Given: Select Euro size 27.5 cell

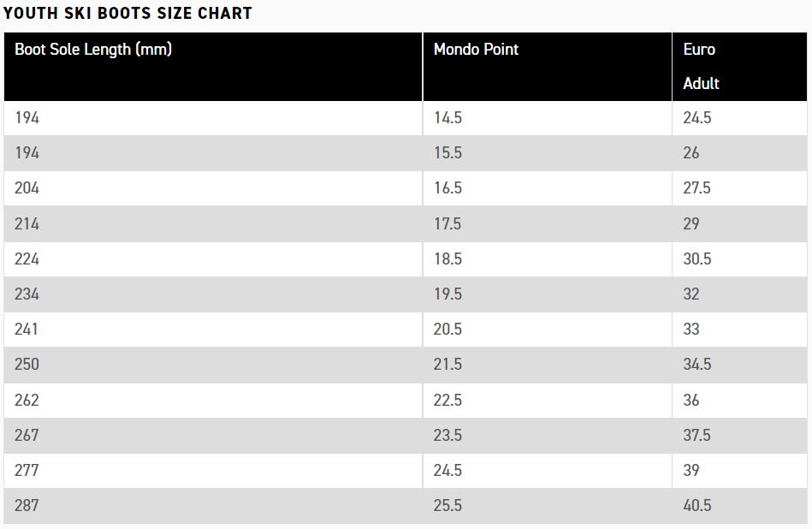Looking at the screenshot, I should click(739, 188).
